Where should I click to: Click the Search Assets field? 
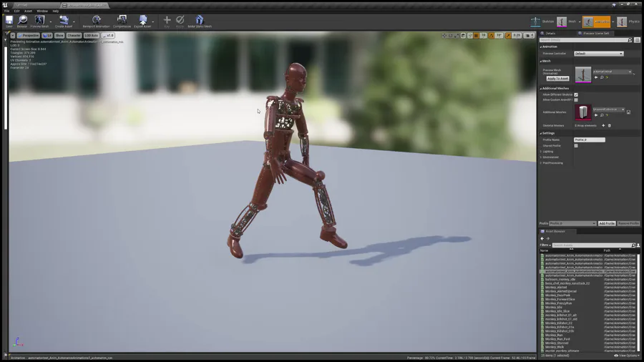pos(592,245)
